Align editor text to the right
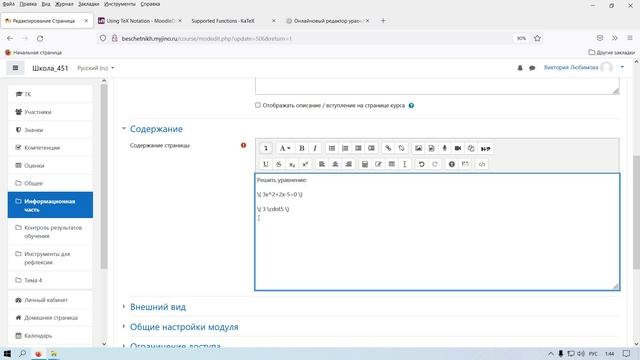The image size is (640, 360). [x=348, y=164]
